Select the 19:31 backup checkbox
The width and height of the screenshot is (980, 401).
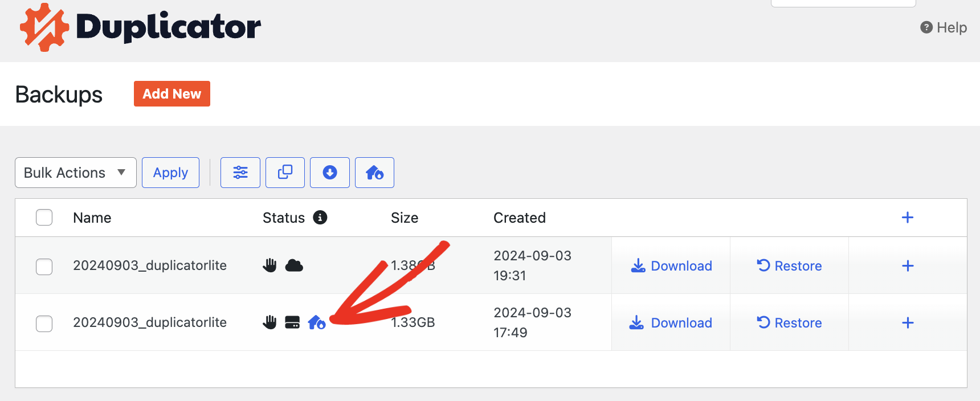44,267
